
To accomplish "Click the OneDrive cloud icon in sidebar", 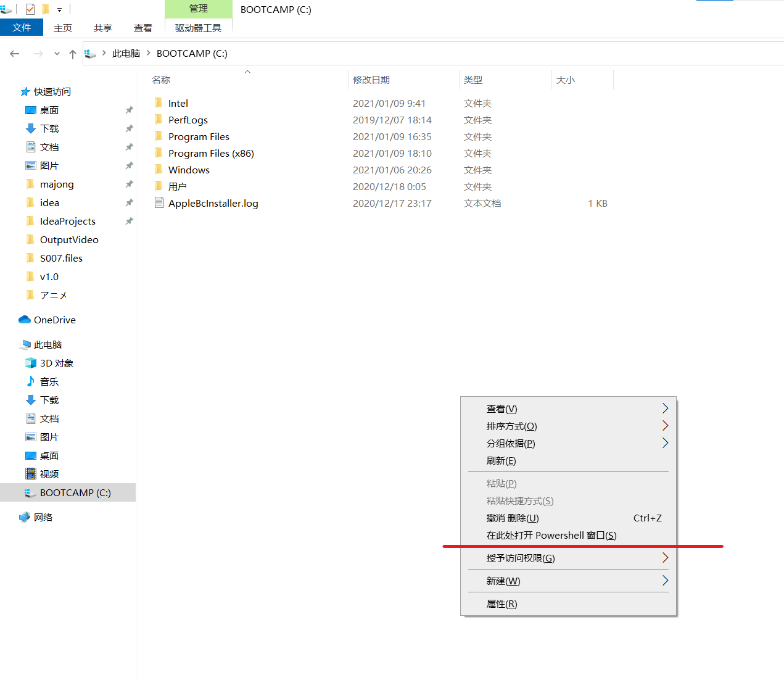I will click(x=25, y=320).
